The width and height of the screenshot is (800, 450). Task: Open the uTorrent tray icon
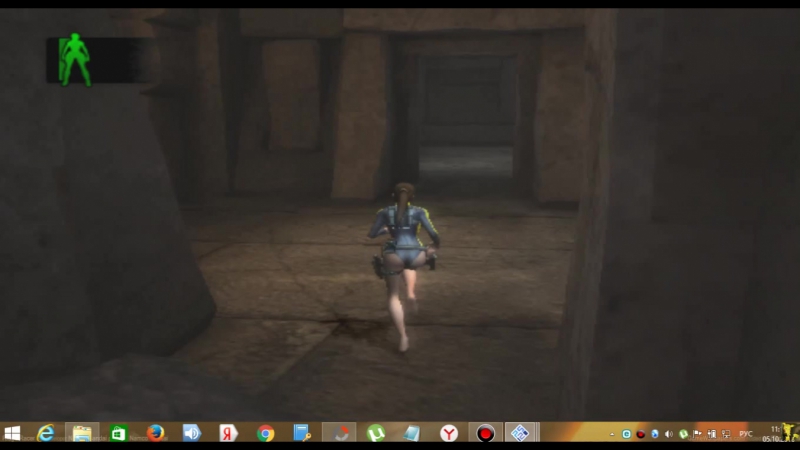(x=683, y=434)
